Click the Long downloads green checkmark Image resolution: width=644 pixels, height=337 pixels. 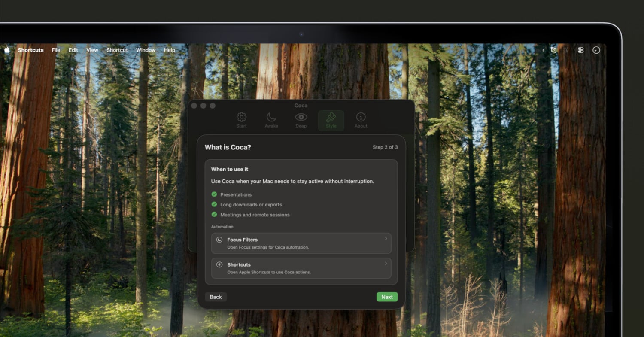(214, 204)
